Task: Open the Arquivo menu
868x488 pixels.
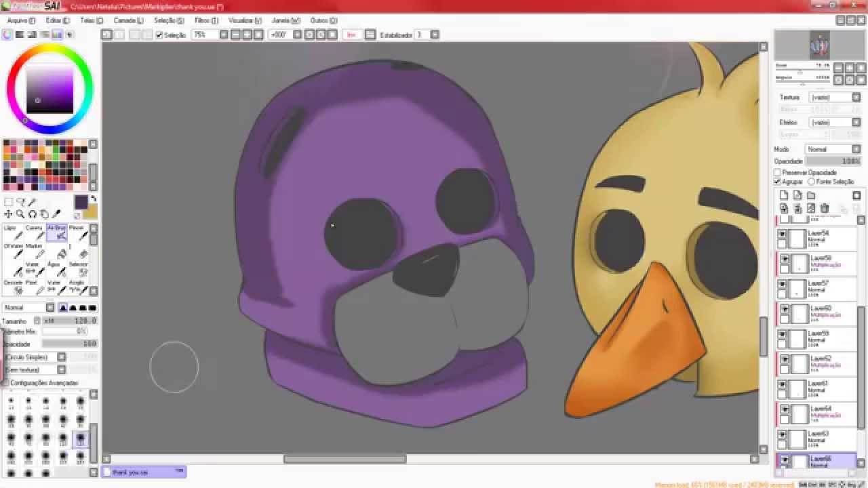Action: [x=21, y=21]
